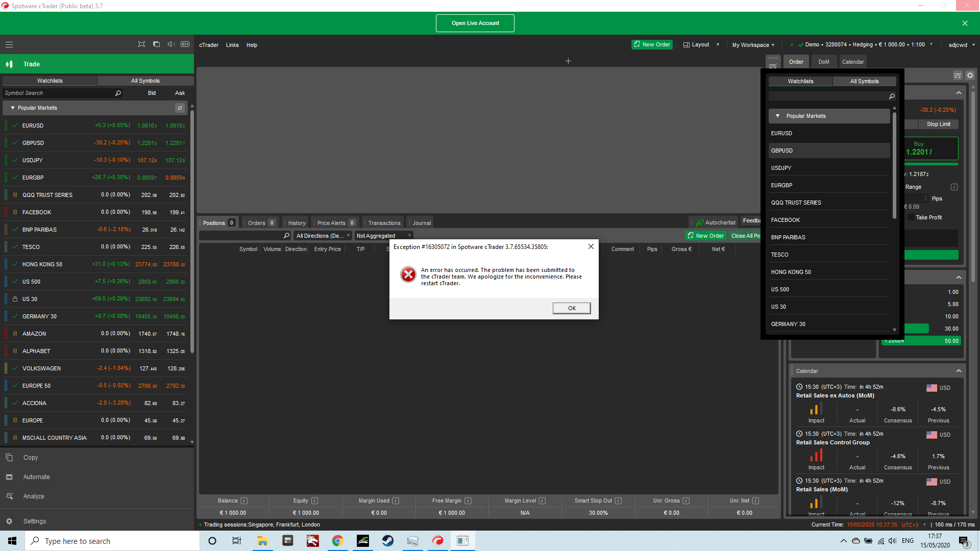Open Settings in the left sidebar
The width and height of the screenshot is (980, 551).
97,521
